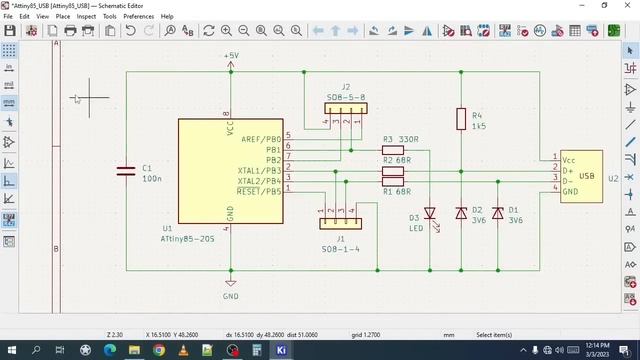Image resolution: width=640 pixels, height=360 pixels.
Task: Toggle grid display on left toolbar
Action: 9,51
